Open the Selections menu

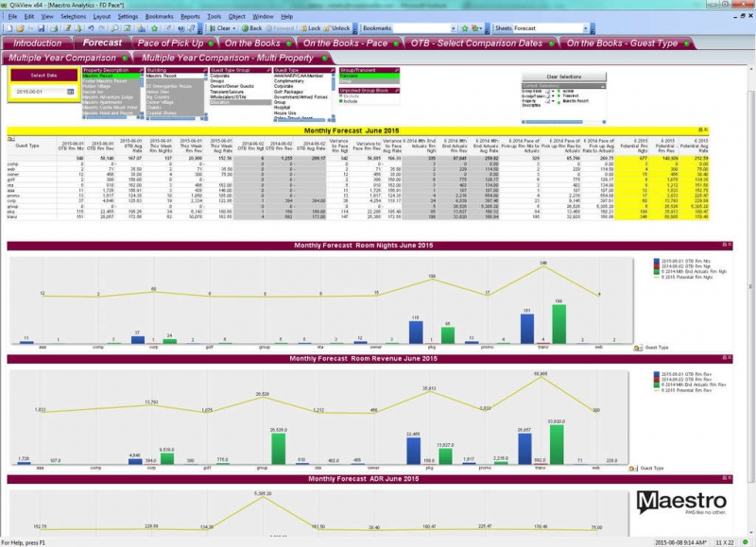point(73,16)
